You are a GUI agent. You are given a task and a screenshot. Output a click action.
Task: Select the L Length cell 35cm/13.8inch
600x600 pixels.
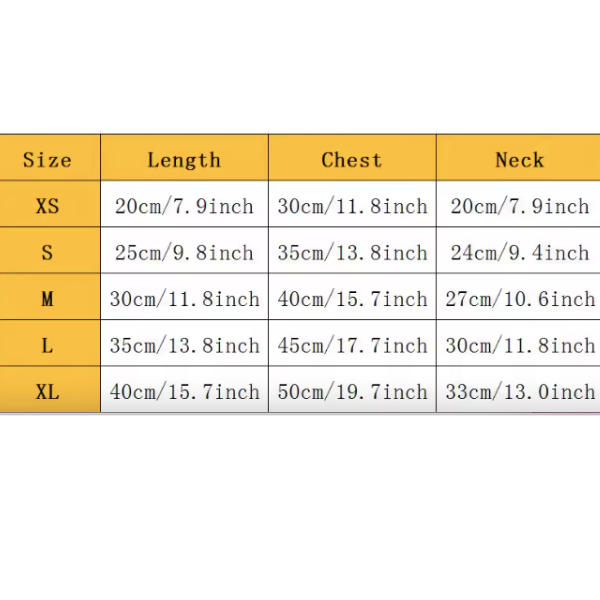[184, 345]
